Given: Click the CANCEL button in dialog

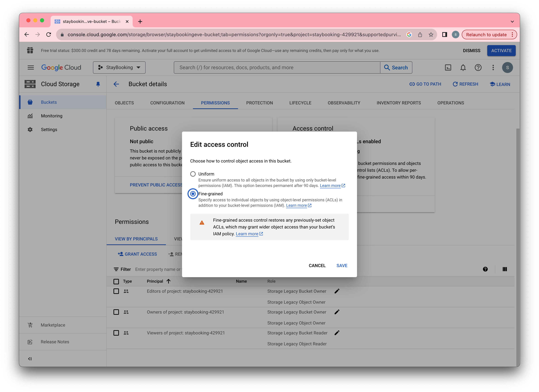Looking at the screenshot, I should [x=317, y=265].
